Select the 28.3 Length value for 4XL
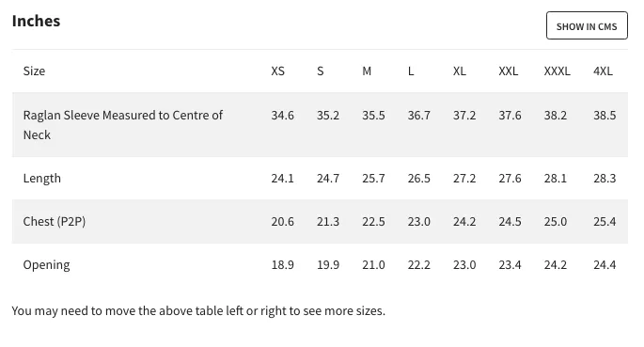The height and width of the screenshot is (347, 644). (x=605, y=179)
